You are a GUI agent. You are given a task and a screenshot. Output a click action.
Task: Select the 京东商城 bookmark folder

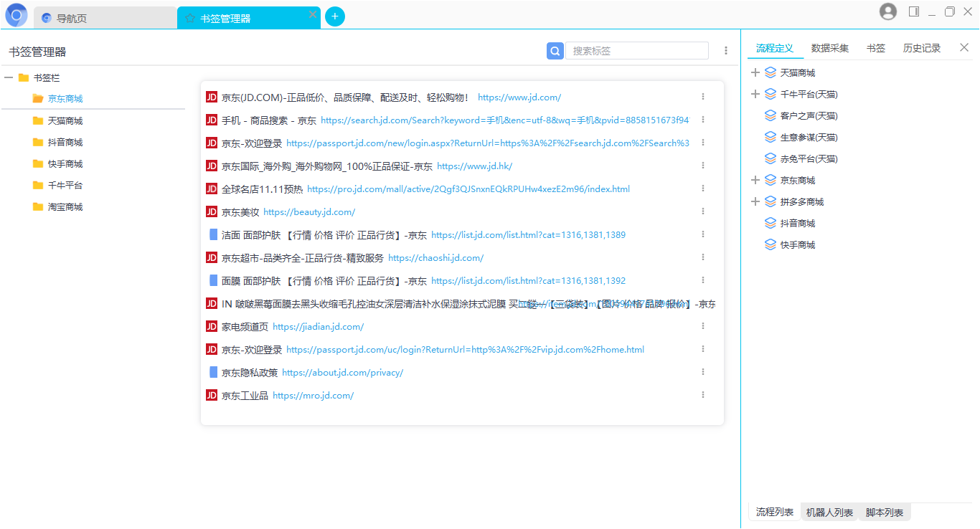point(65,99)
